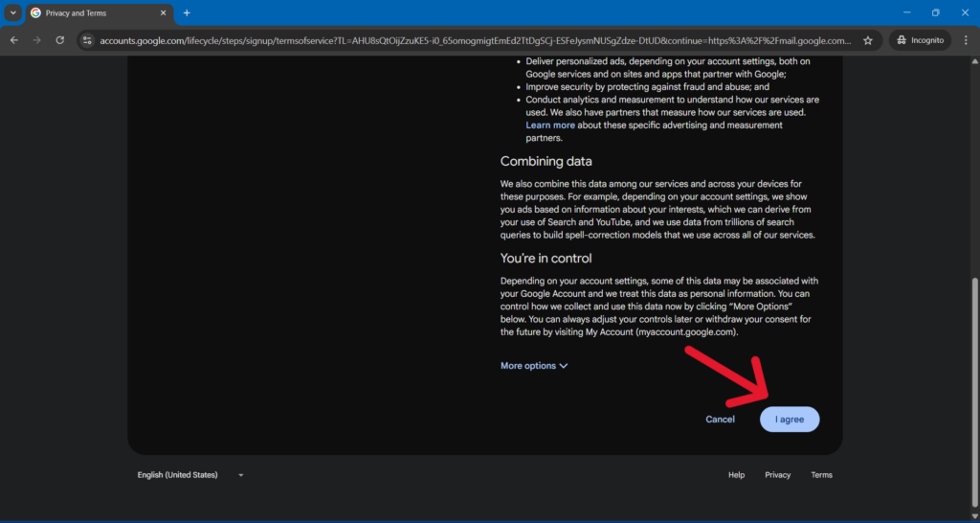Click the browser back arrow

pyautogui.click(x=14, y=40)
